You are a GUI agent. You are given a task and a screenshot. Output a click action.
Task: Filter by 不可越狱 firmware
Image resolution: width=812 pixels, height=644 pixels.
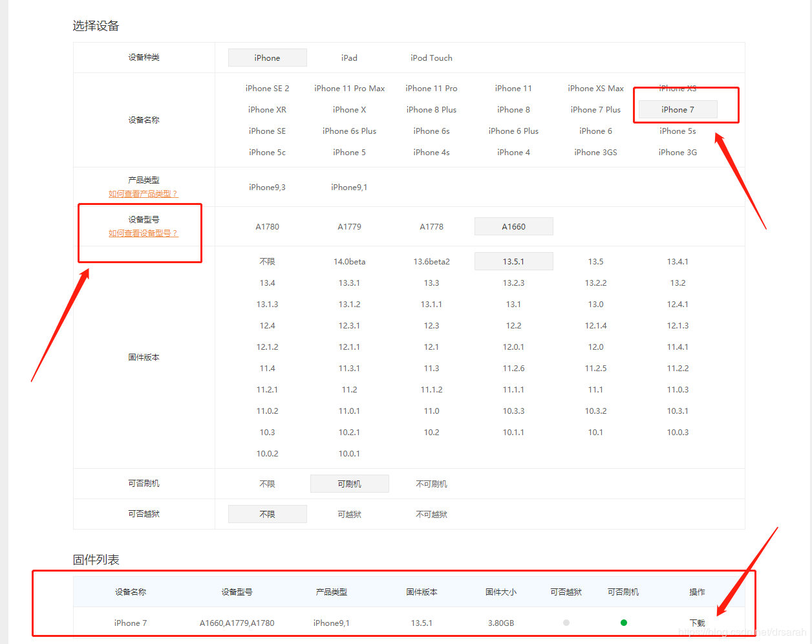pos(431,515)
